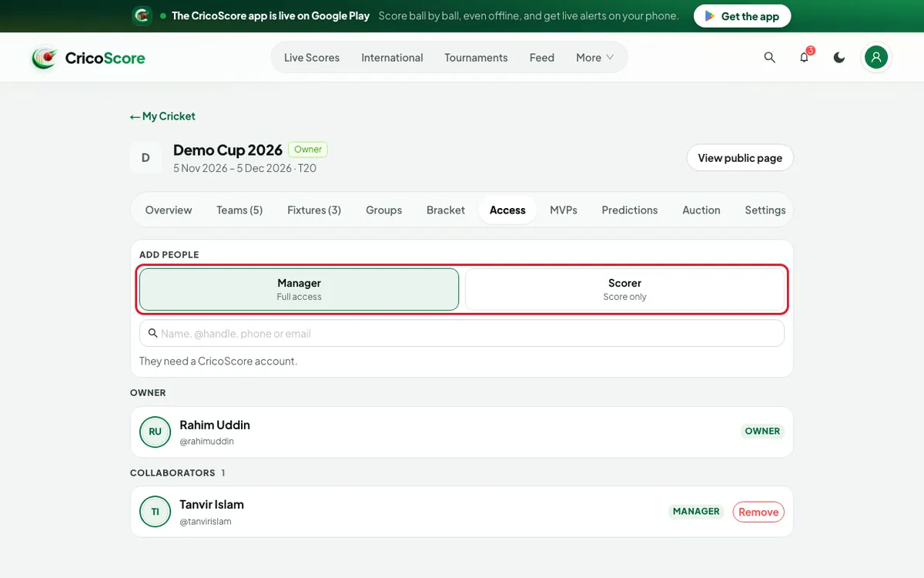924x578 pixels.
Task: Click 'They need a CricoScore account.' note
Action: pyautogui.click(x=218, y=361)
